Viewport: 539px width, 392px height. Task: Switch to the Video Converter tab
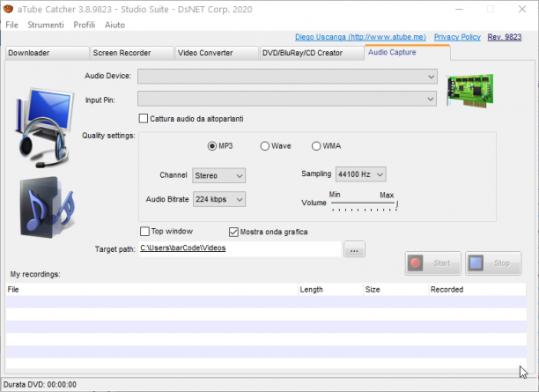[x=217, y=53]
